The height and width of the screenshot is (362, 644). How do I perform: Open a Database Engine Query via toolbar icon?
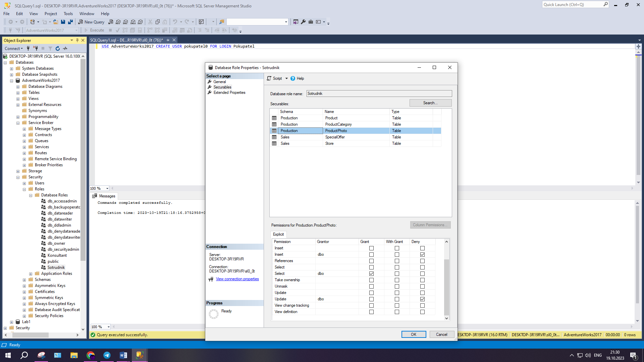click(x=111, y=22)
